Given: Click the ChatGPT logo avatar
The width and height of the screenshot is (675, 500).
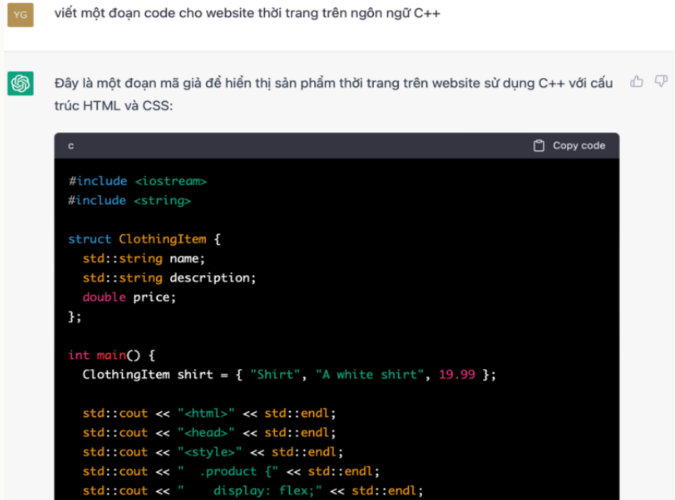Looking at the screenshot, I should tap(21, 84).
